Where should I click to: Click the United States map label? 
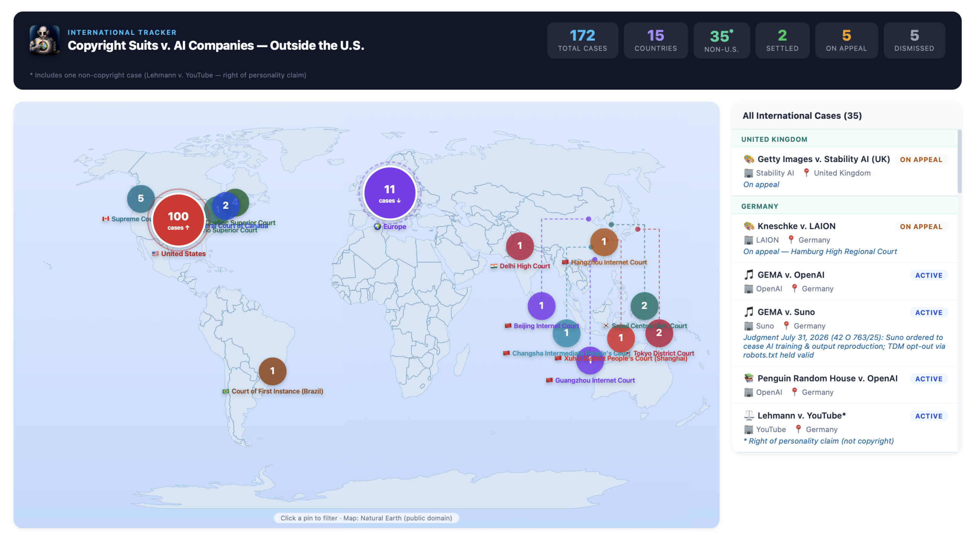pos(183,254)
